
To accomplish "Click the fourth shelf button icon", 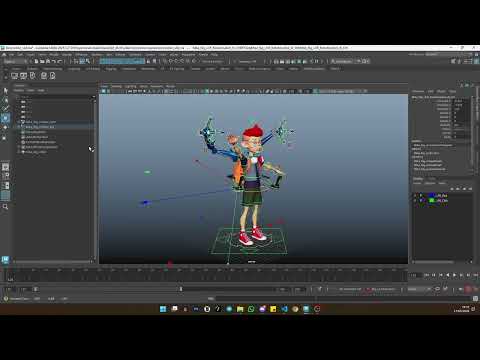I will 44,76.
